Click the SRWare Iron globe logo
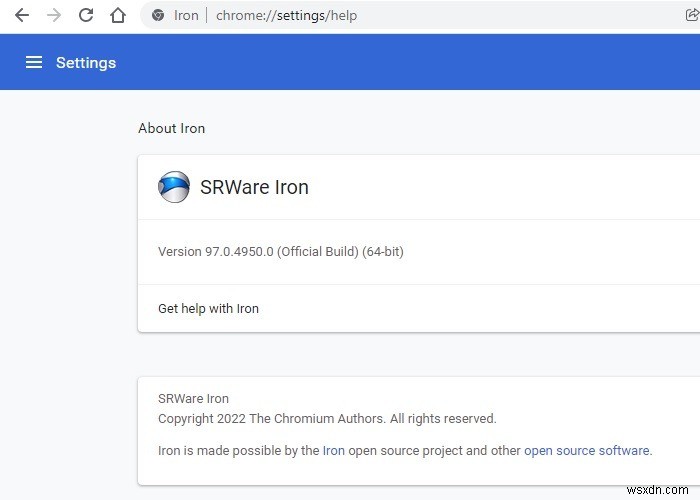The width and height of the screenshot is (700, 500). coord(174,187)
